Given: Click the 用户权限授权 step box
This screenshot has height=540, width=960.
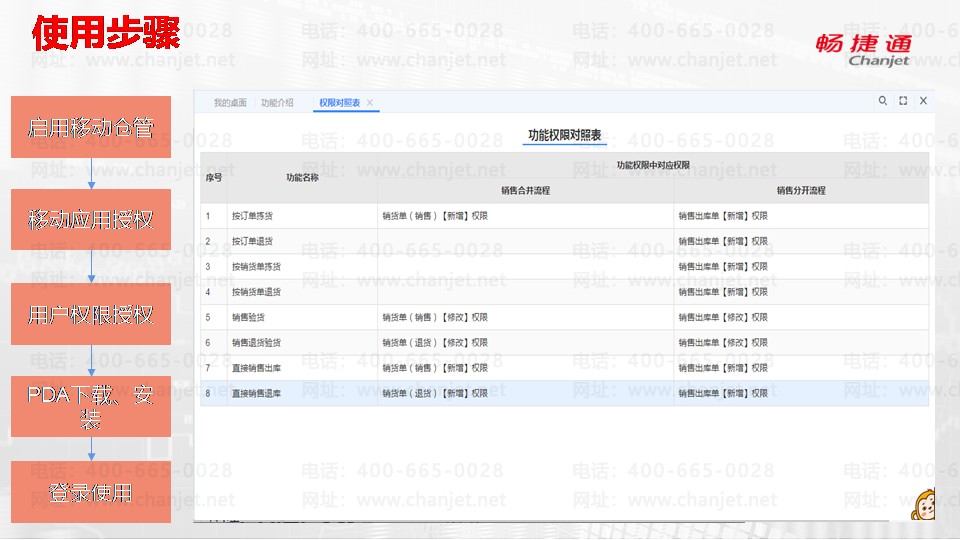Looking at the screenshot, I should [x=91, y=314].
